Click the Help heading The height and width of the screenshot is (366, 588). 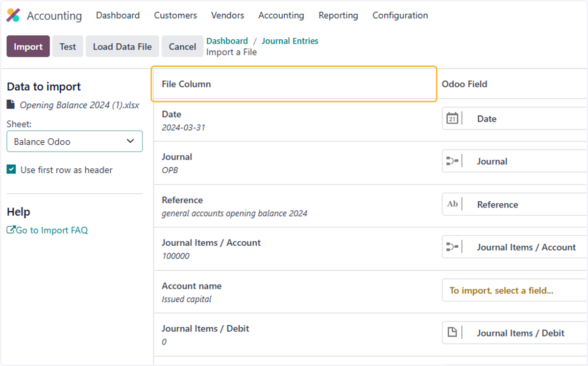tap(19, 212)
